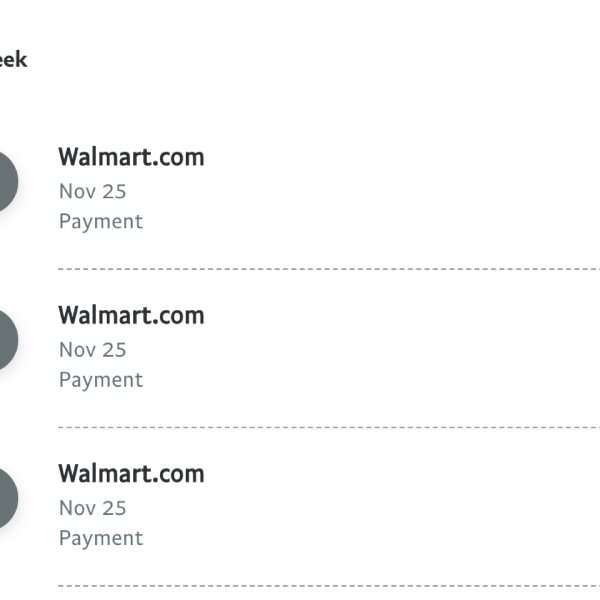Click the gray merchant avatar of the third Walmart.com payment
The height and width of the screenshot is (600, 600).
[x=6, y=498]
